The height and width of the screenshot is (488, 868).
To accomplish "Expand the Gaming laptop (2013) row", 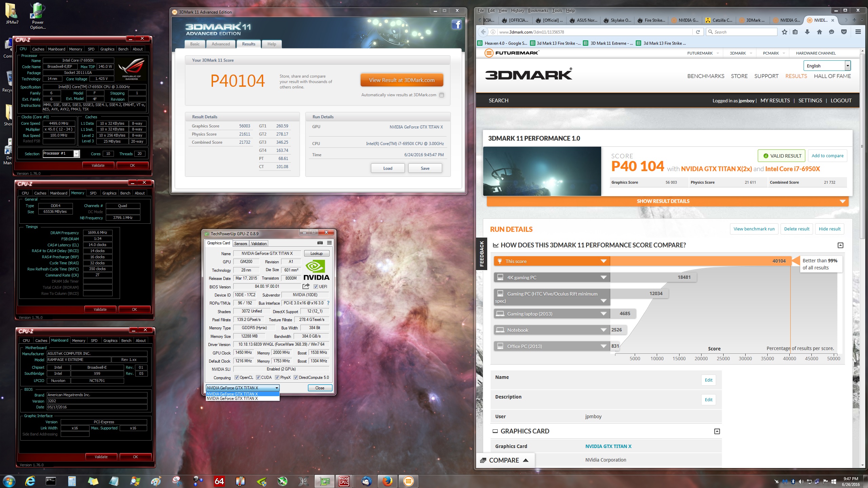I will click(603, 313).
